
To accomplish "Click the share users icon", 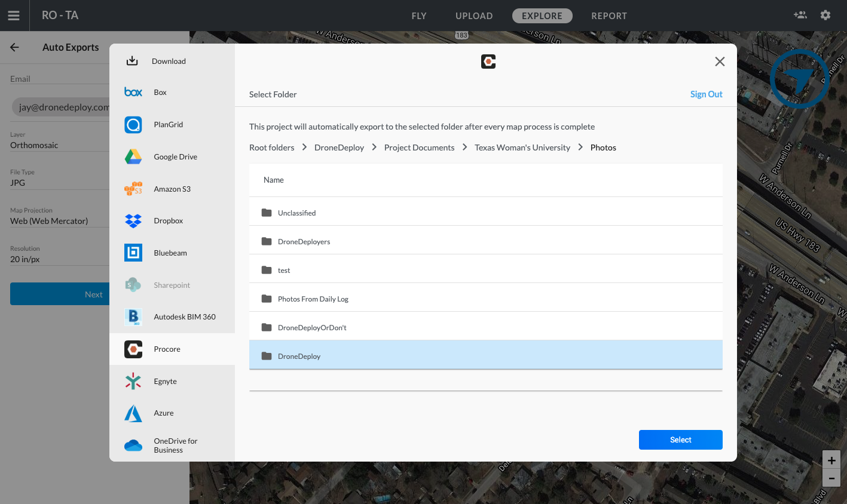I will [x=800, y=15].
